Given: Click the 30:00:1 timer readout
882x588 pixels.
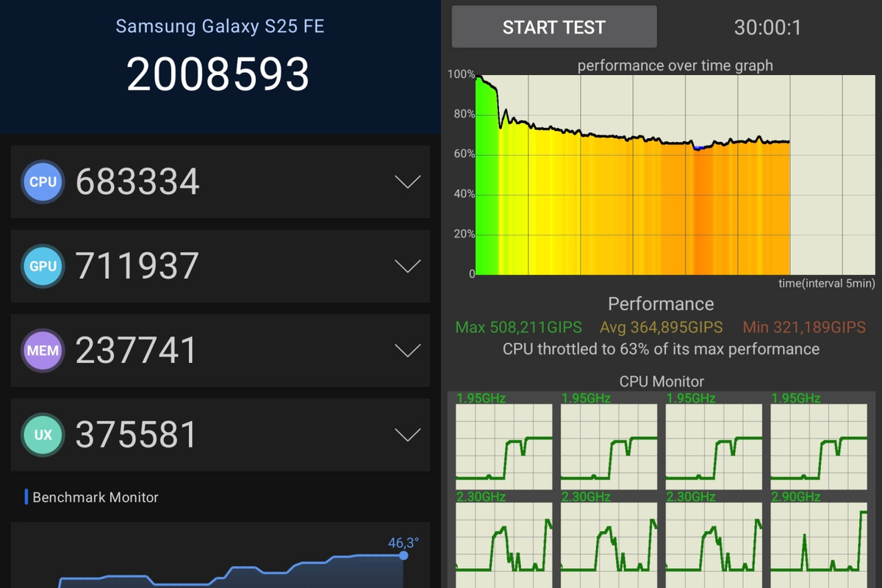Looking at the screenshot, I should pos(767,28).
